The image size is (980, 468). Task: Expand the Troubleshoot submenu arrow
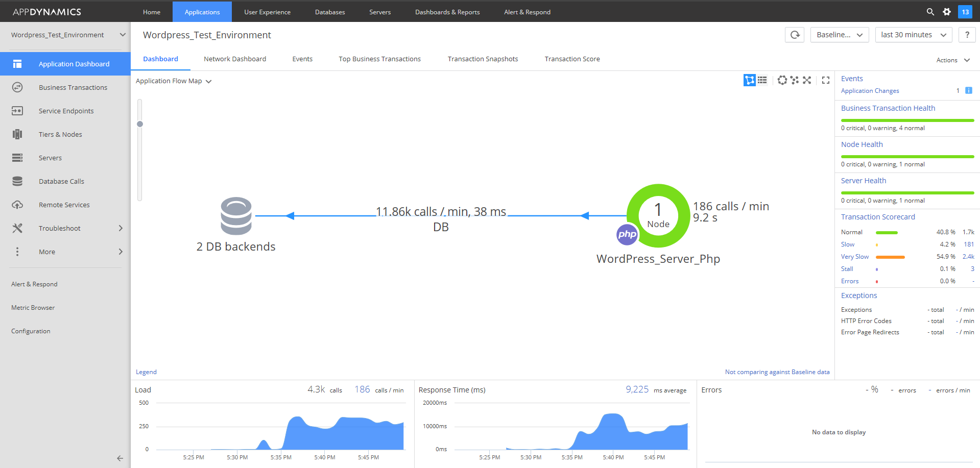121,228
